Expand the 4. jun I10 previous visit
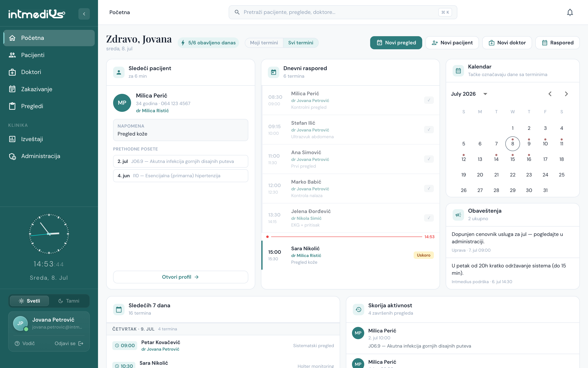Viewport: 588px width, 368px height. (180, 176)
